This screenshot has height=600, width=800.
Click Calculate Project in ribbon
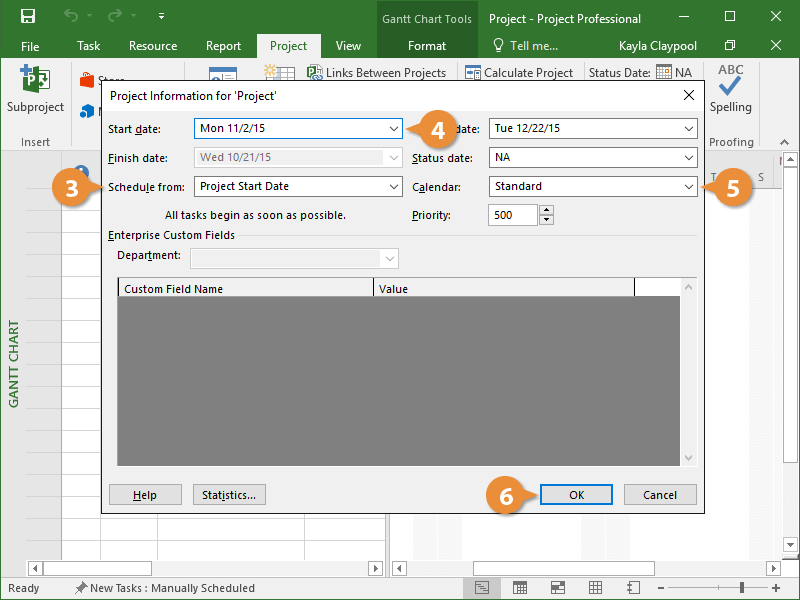click(518, 73)
